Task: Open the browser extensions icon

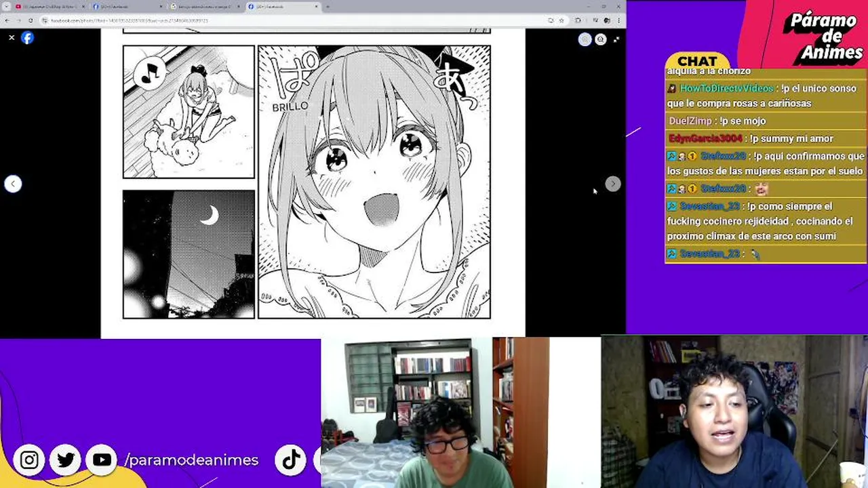Action: coord(578,20)
